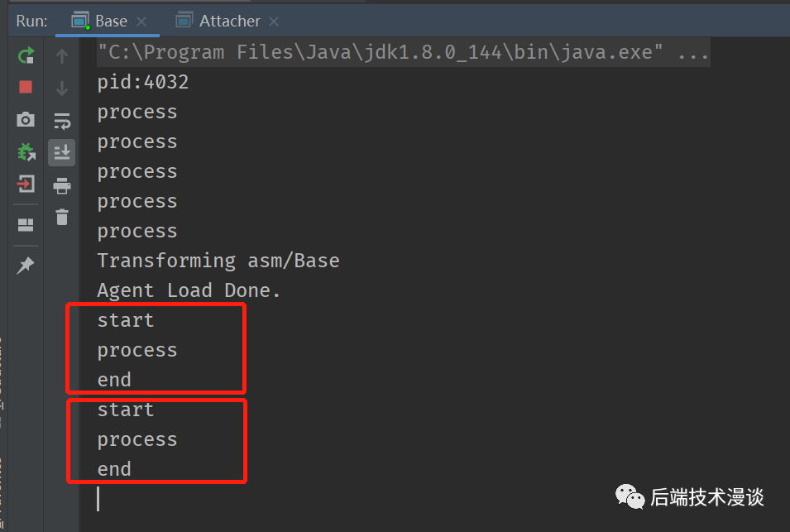Viewport: 790px width, 532px height.
Task: Print console output with printer icon
Action: click(x=62, y=186)
